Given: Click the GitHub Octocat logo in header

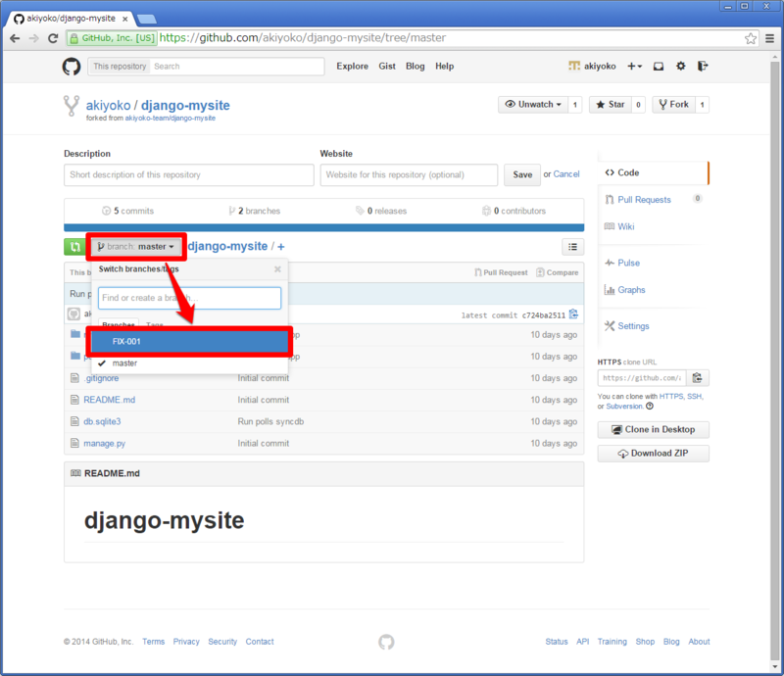Looking at the screenshot, I should coord(72,67).
